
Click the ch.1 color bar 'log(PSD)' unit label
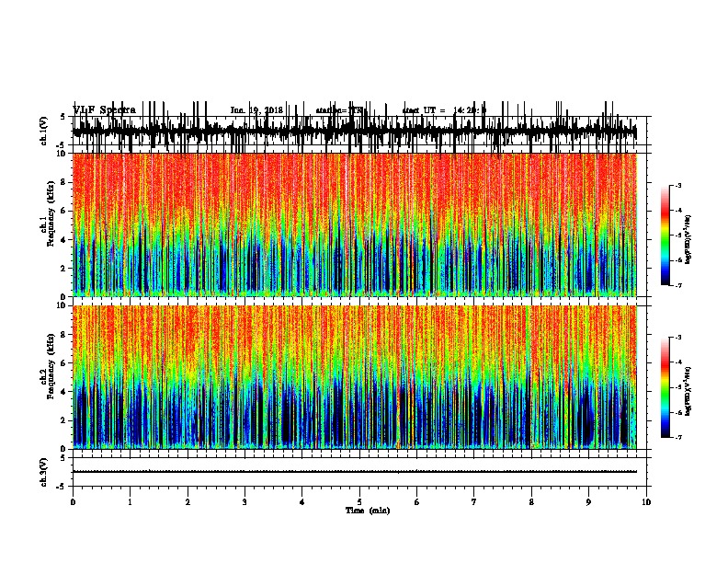click(x=688, y=239)
